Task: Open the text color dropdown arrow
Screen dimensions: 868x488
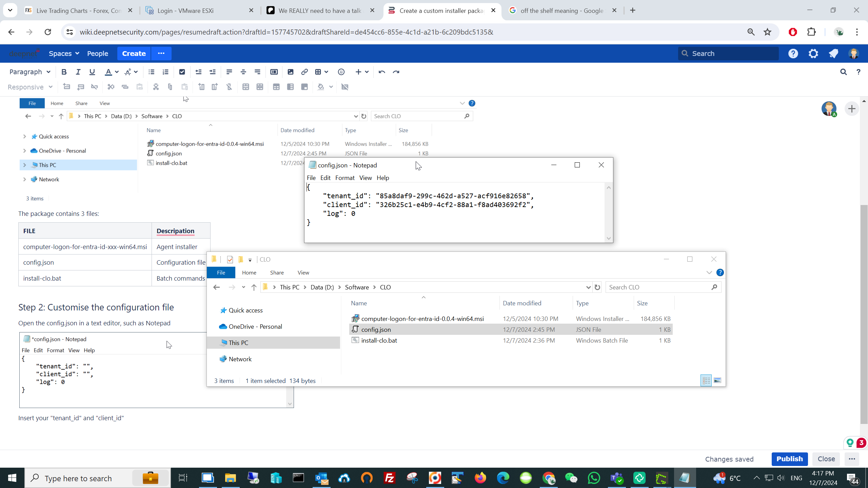Action: tap(117, 72)
